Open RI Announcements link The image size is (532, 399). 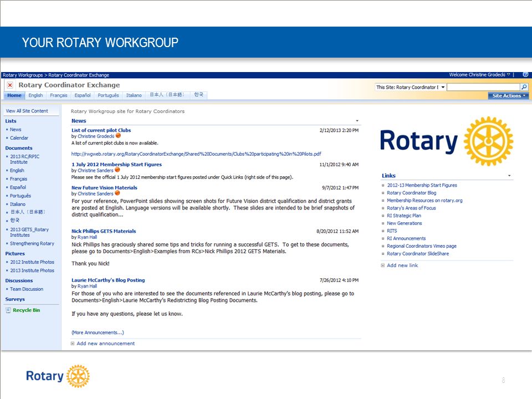coord(406,238)
